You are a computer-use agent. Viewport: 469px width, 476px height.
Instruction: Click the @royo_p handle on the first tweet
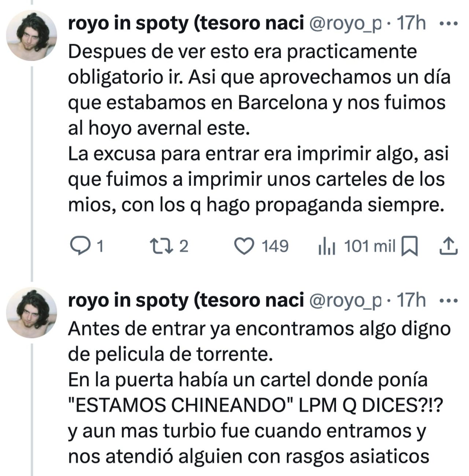tap(346, 24)
